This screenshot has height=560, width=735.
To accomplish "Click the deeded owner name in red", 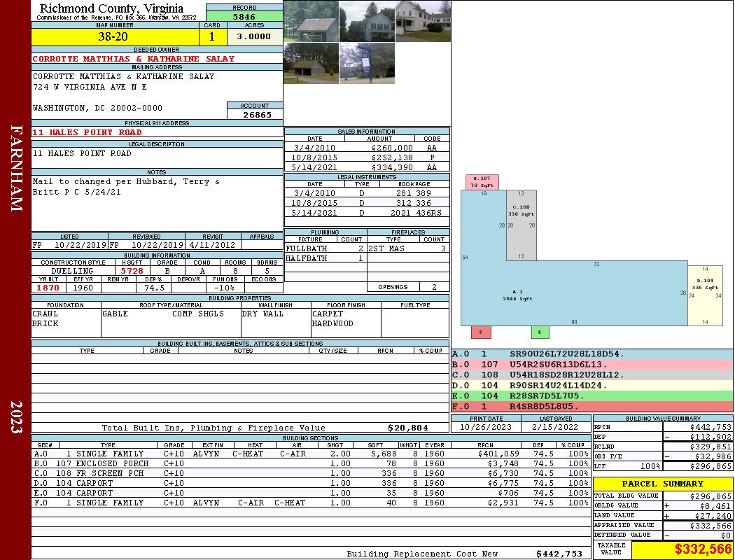I will click(133, 59).
